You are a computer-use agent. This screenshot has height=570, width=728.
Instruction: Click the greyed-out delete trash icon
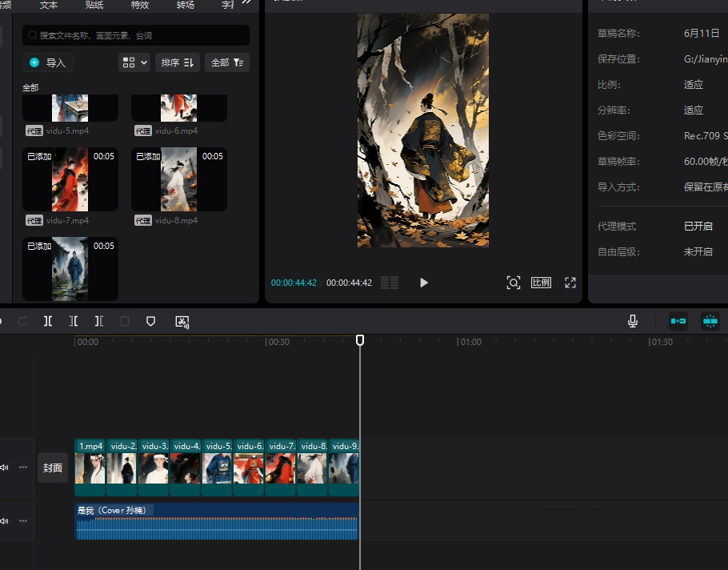pos(125,321)
